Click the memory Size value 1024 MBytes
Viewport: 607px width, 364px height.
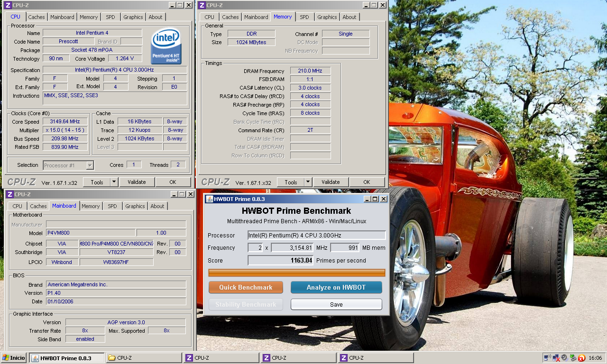tap(251, 42)
